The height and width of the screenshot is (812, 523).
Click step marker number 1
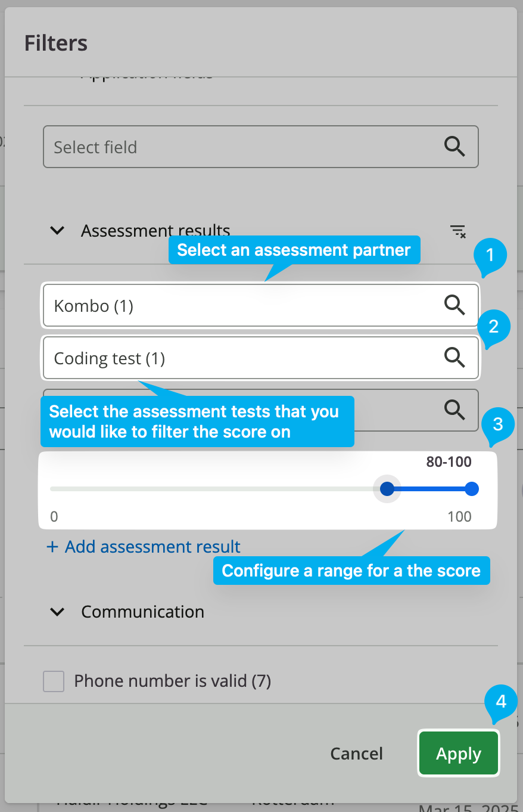pos(490,256)
